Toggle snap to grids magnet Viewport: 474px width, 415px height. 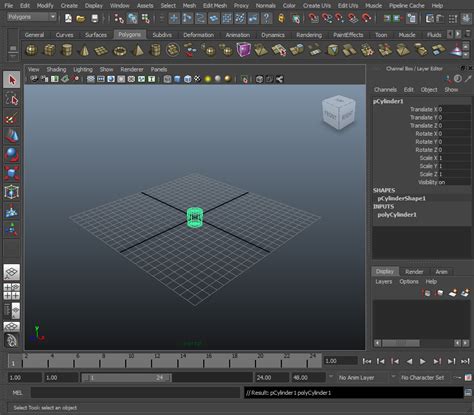(x=313, y=18)
